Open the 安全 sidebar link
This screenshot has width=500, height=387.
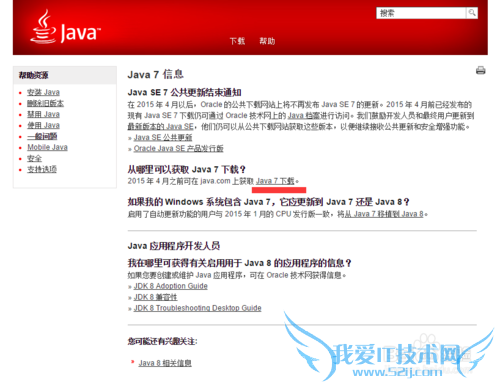pos(34,158)
